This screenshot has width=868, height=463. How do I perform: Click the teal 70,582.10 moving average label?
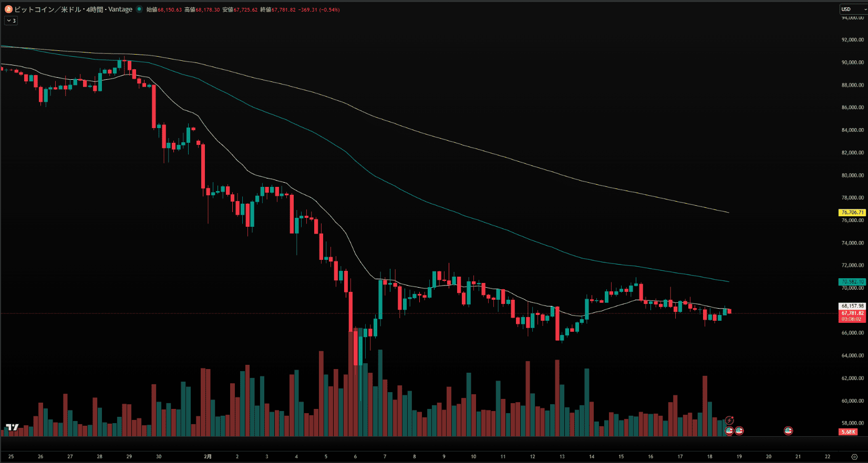pyautogui.click(x=852, y=282)
